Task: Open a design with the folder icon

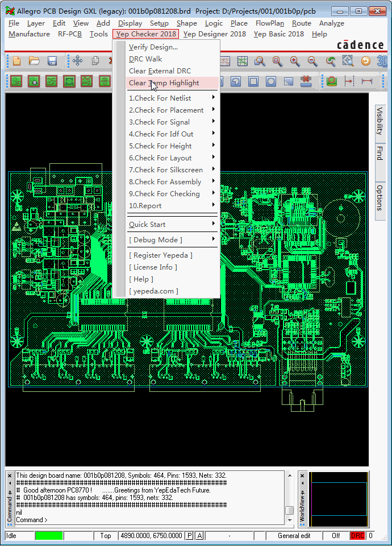Action: 34,61
